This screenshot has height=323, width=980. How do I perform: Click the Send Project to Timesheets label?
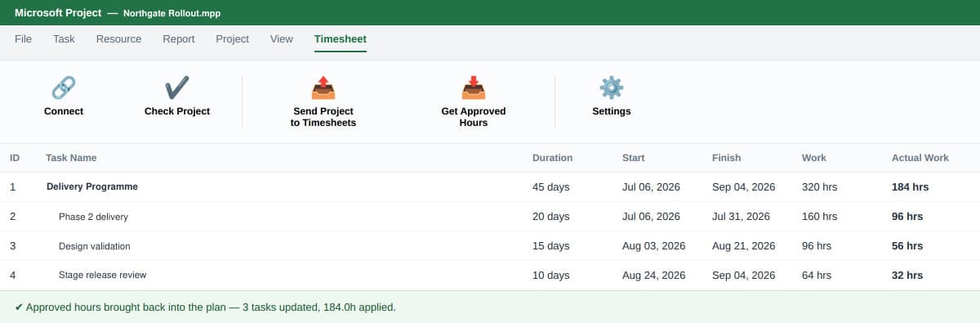coord(323,117)
